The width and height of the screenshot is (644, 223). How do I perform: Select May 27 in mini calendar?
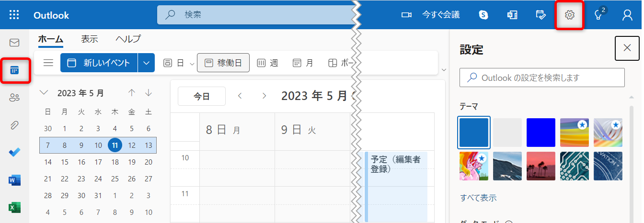tap(149, 179)
